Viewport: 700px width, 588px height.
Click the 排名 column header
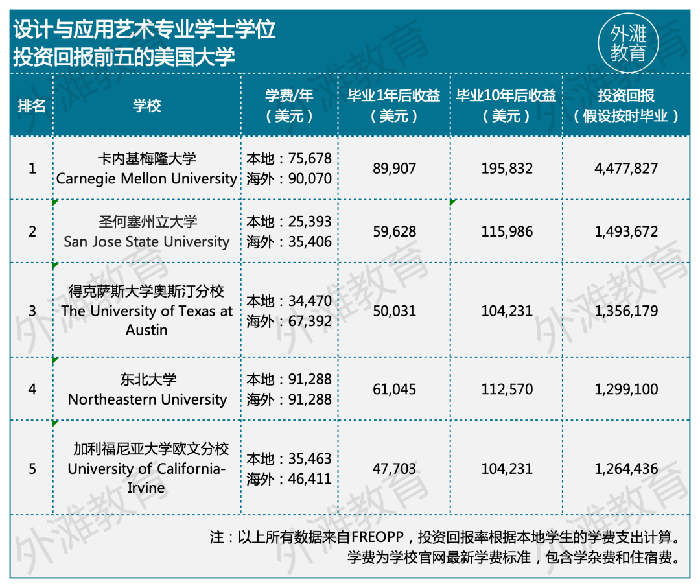(32, 106)
